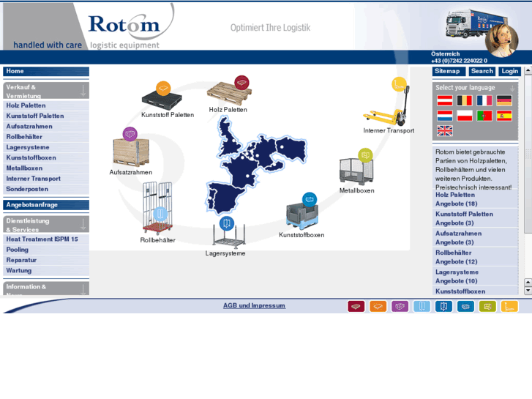Click the yellow Interner Transport footer icon
This screenshot has height=399, width=532.
(x=509, y=306)
